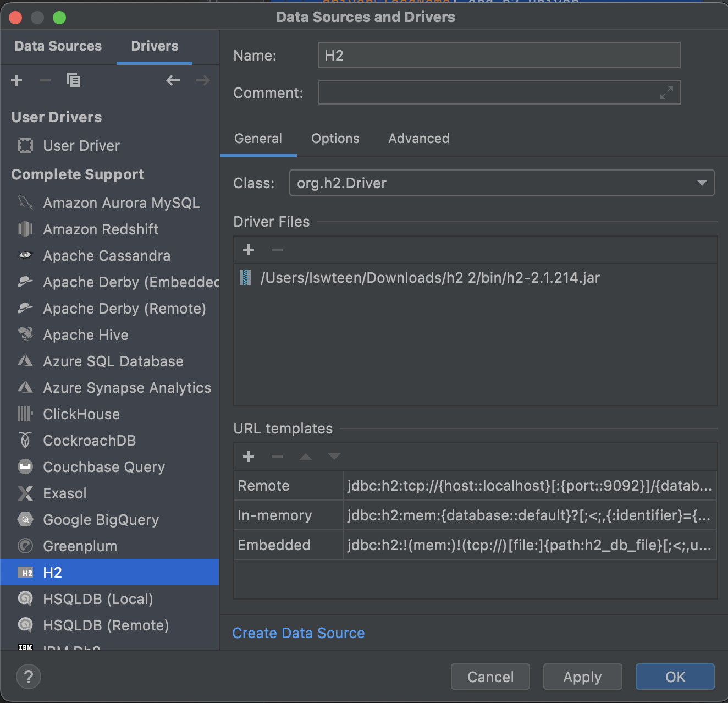Open the General tab
728x703 pixels.
(258, 139)
